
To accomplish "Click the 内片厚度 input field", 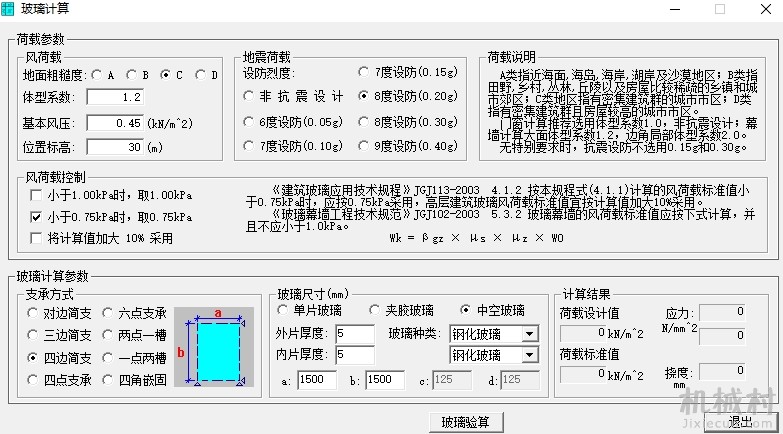I will [x=355, y=355].
